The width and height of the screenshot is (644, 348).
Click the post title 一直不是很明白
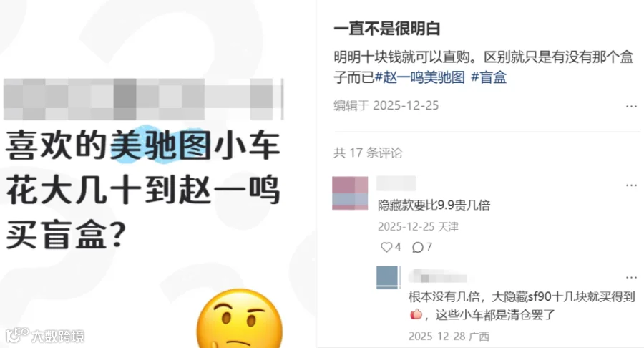(387, 29)
